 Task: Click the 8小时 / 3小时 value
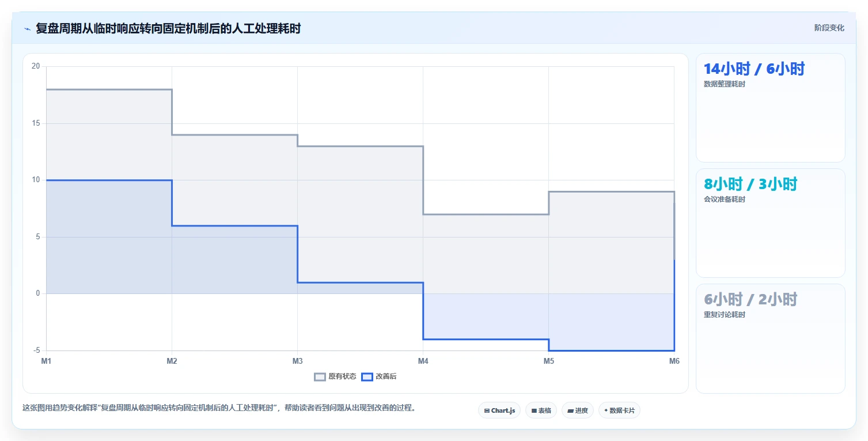(751, 184)
